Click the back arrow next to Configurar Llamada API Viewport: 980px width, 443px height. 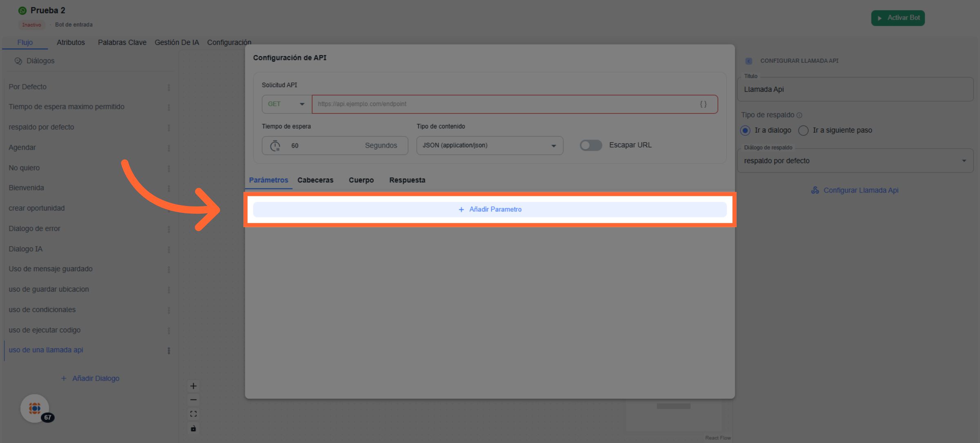[x=748, y=61]
